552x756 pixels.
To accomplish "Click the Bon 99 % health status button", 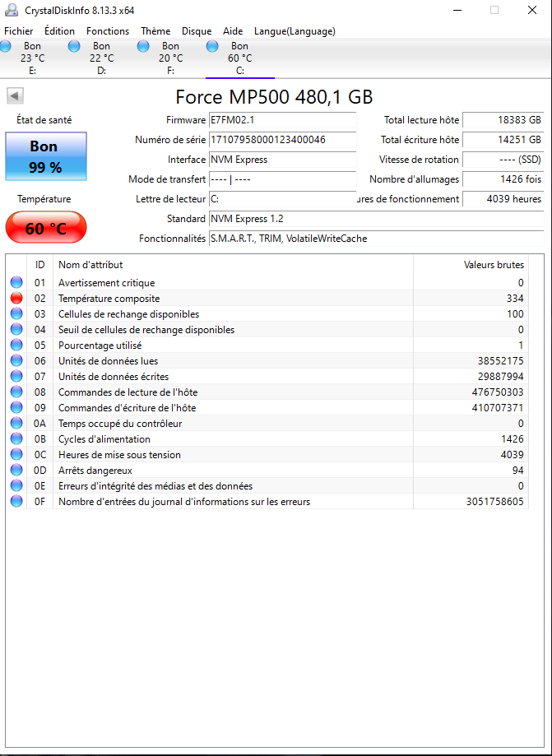I will click(46, 156).
